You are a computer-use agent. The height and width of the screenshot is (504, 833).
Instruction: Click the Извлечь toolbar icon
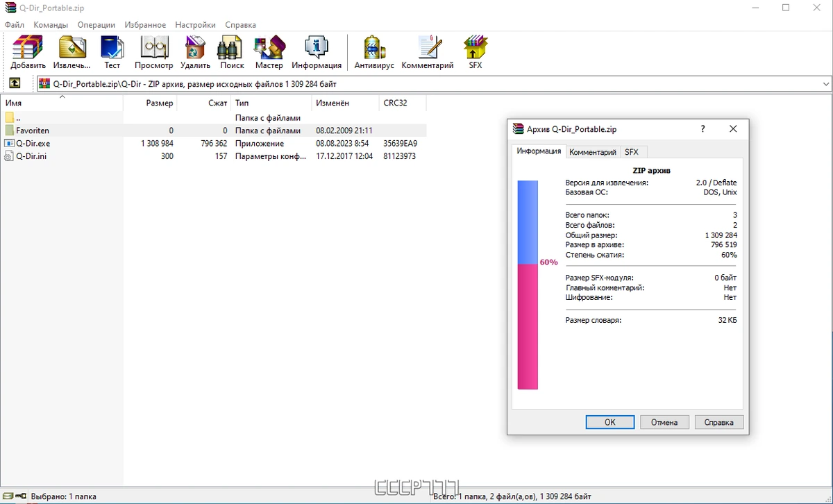click(71, 47)
